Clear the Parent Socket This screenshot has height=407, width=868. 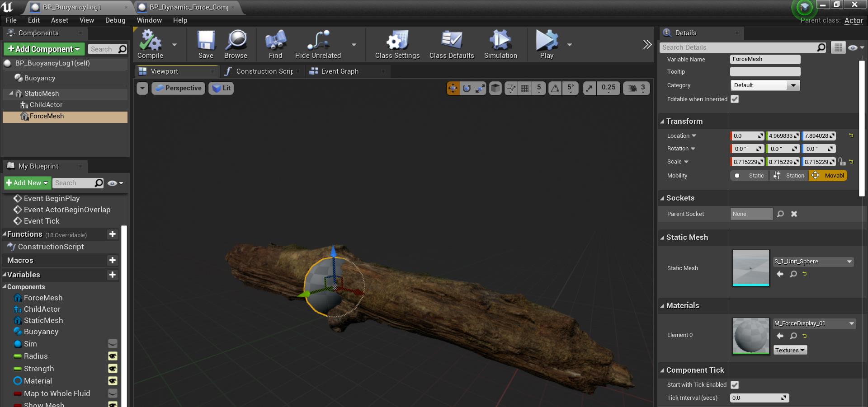tap(794, 214)
